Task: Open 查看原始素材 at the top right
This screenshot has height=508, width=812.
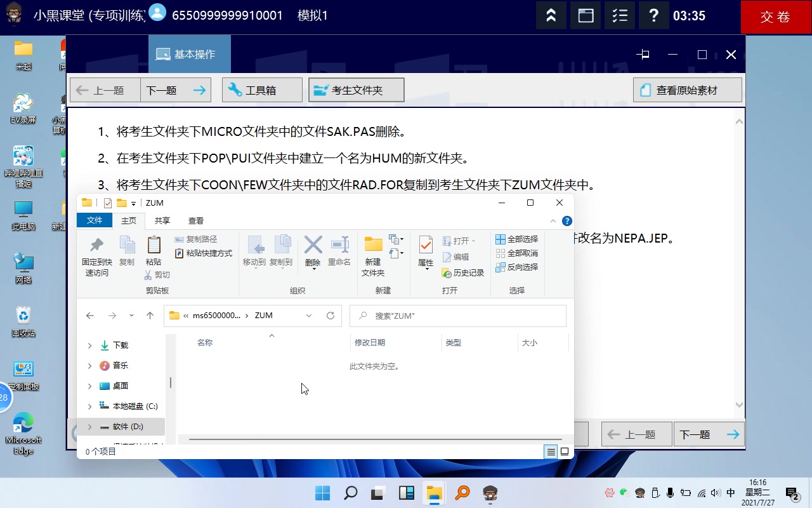Action: click(x=687, y=89)
